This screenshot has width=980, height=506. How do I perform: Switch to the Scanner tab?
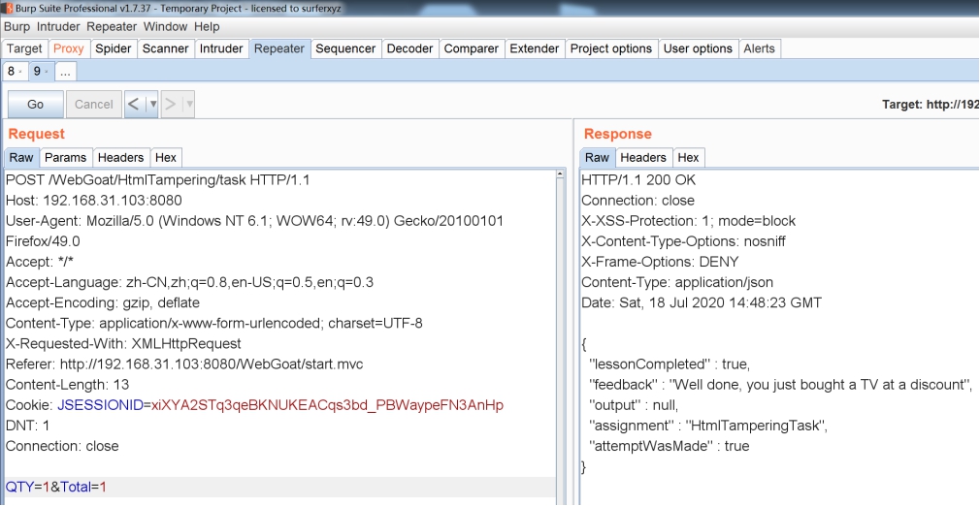coord(166,48)
